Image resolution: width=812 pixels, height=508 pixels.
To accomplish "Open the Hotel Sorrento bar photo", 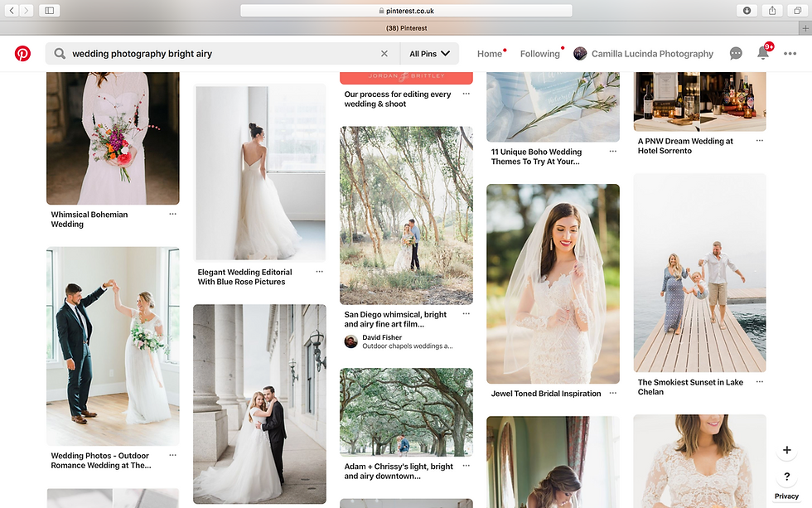I will coord(699,101).
